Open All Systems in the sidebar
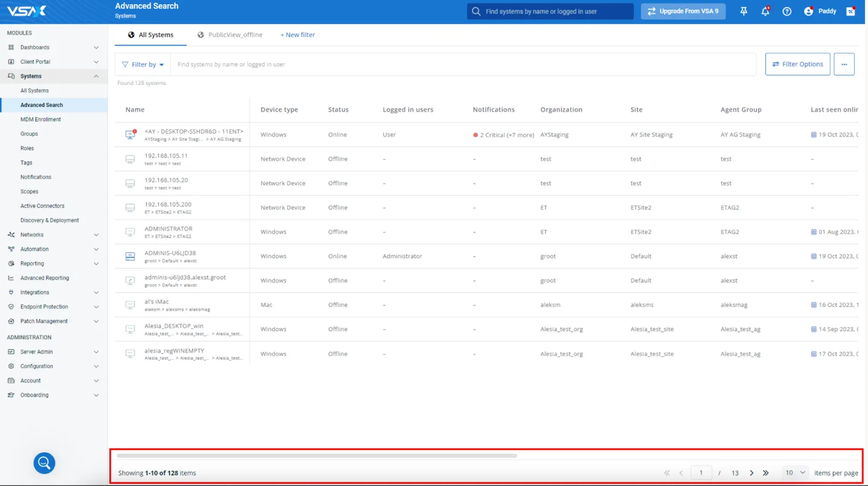868x486 pixels. 35,90
